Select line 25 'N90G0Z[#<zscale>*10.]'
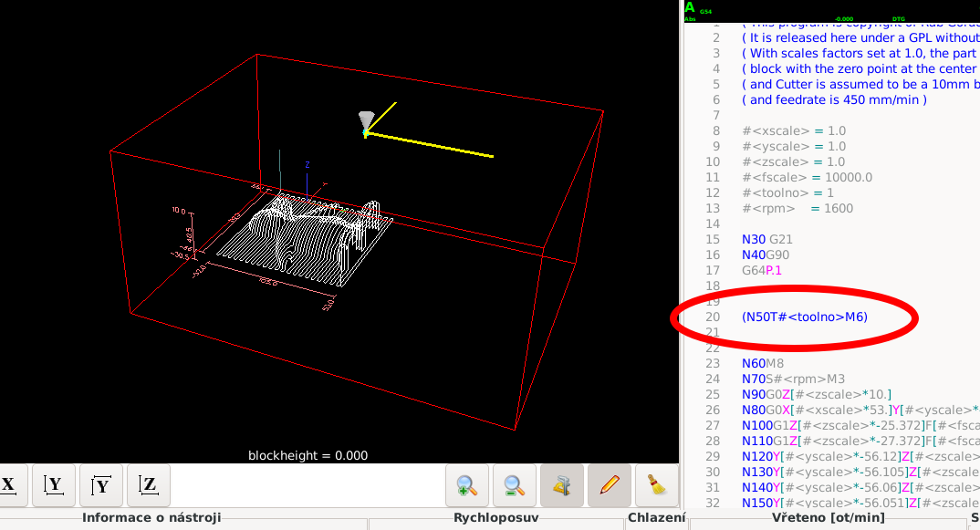 coord(817,395)
